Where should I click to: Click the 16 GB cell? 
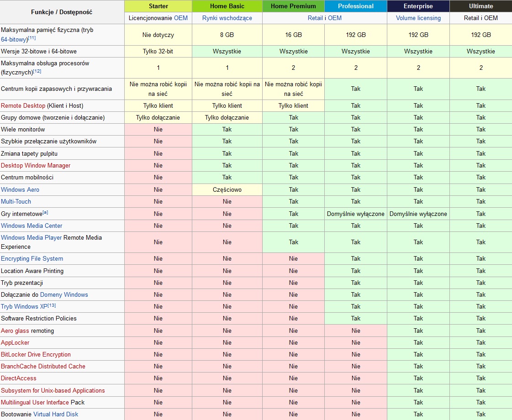[x=293, y=35]
